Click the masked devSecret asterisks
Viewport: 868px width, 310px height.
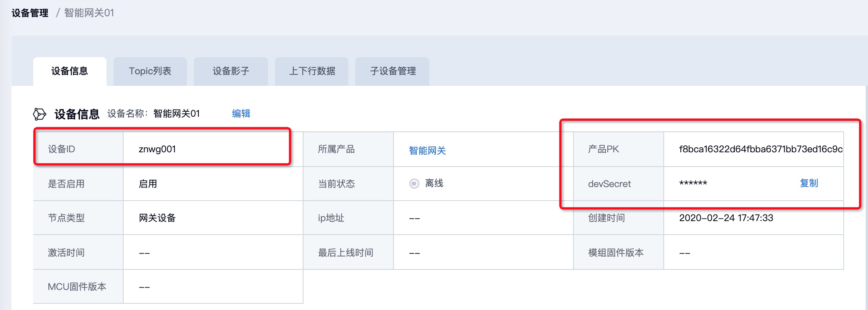(x=693, y=184)
